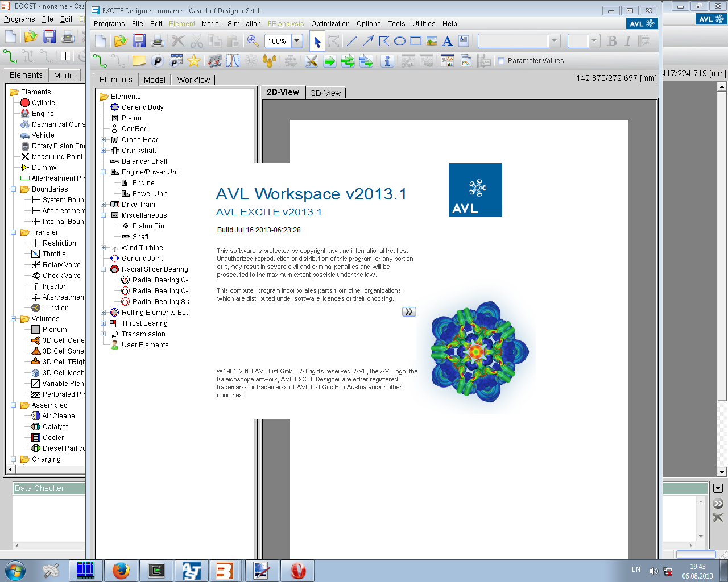Click the double-chevron next button on splash
728x582 pixels.
tap(409, 312)
